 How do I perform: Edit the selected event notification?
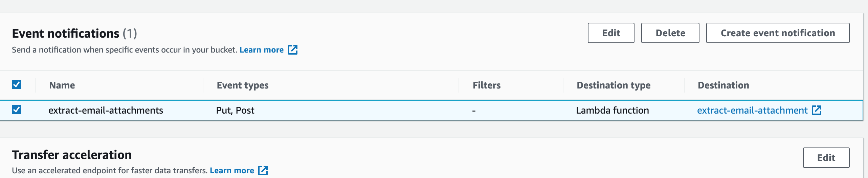(x=611, y=33)
